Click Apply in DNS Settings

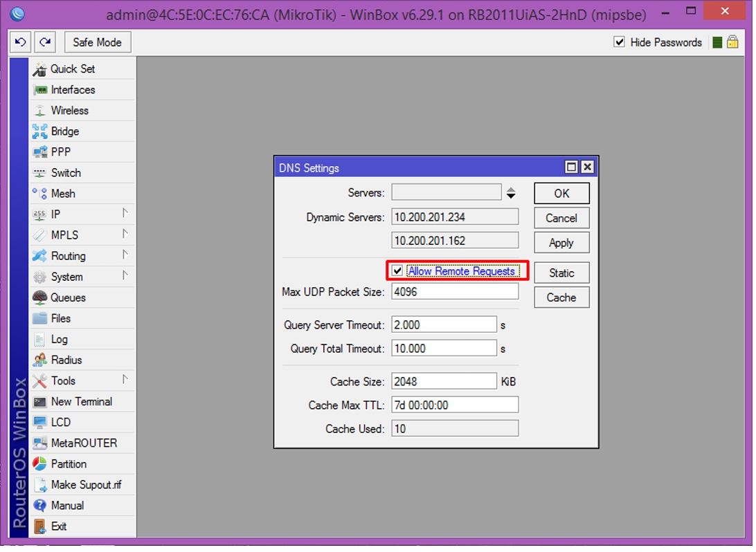tap(561, 243)
